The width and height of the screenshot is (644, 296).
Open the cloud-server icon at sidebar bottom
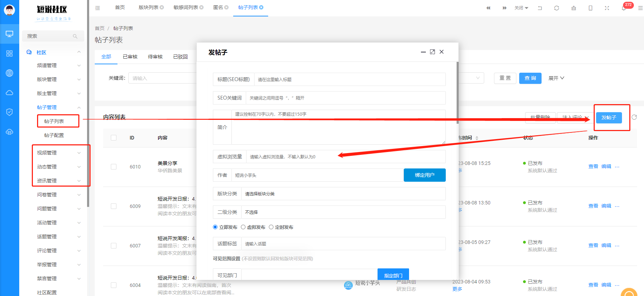pyautogui.click(x=9, y=132)
